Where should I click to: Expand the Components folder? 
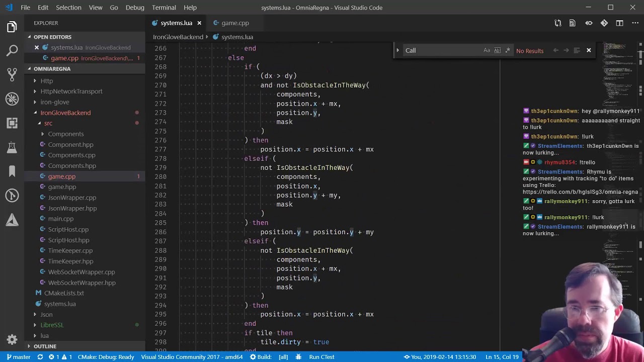65,134
